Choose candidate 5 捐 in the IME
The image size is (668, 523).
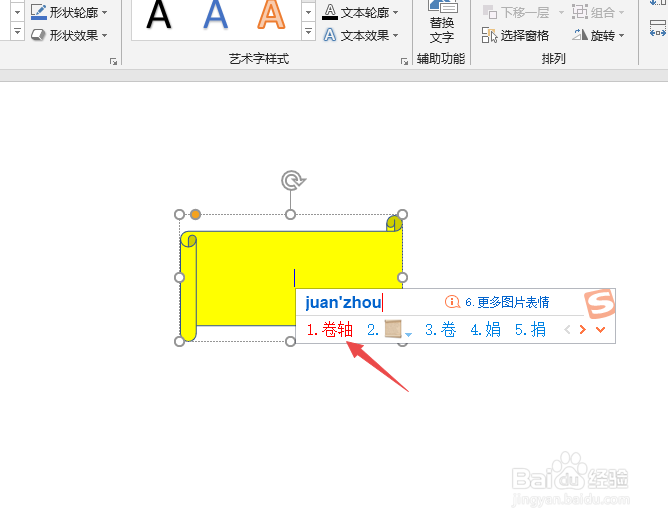[530, 330]
